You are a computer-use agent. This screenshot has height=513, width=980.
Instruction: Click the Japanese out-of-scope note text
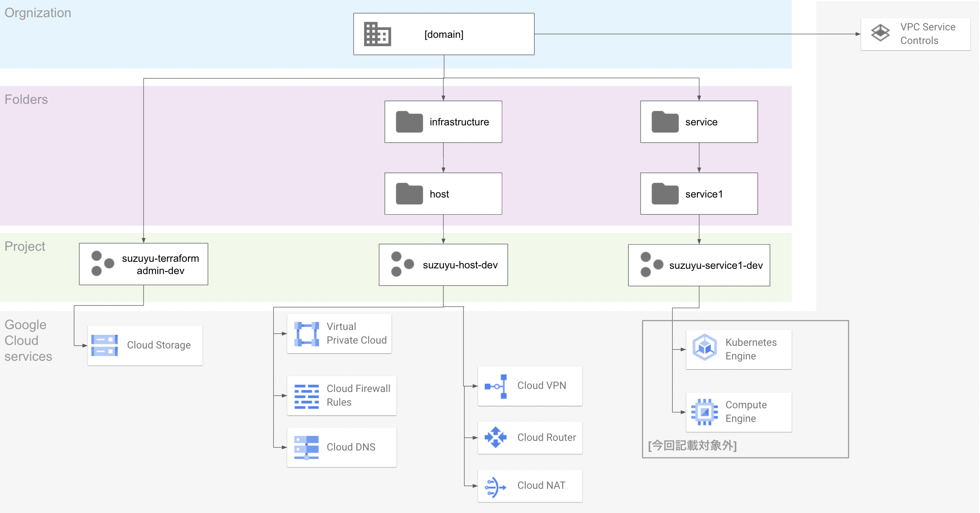(x=692, y=446)
